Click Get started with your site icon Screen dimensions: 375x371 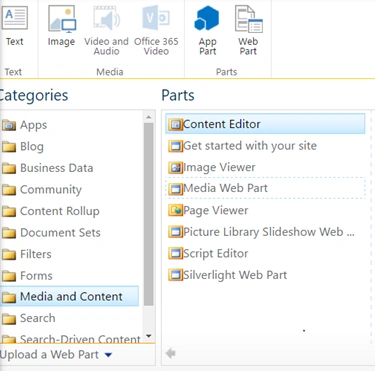(175, 146)
